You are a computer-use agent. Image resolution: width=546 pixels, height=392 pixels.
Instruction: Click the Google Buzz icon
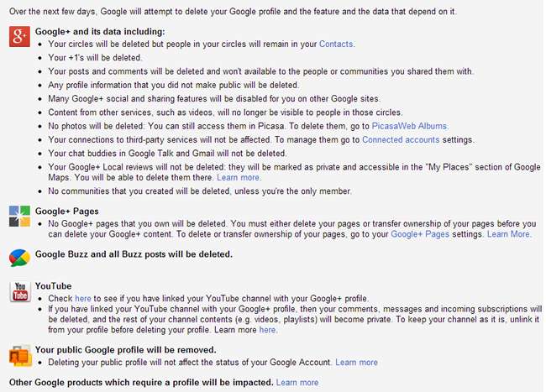click(19, 258)
